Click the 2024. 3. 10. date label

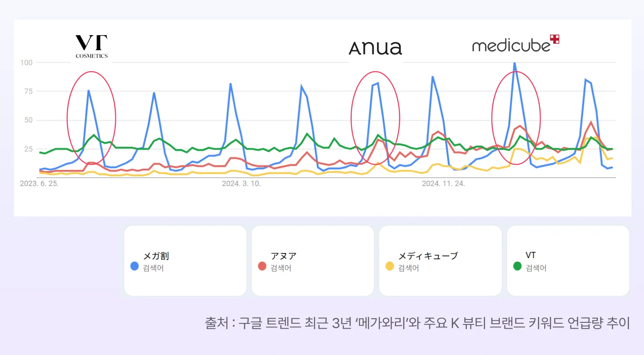(241, 184)
